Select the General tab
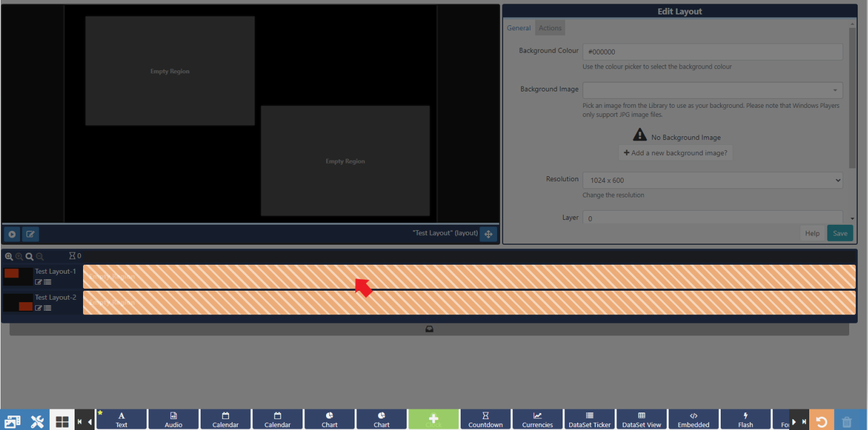 tap(519, 28)
